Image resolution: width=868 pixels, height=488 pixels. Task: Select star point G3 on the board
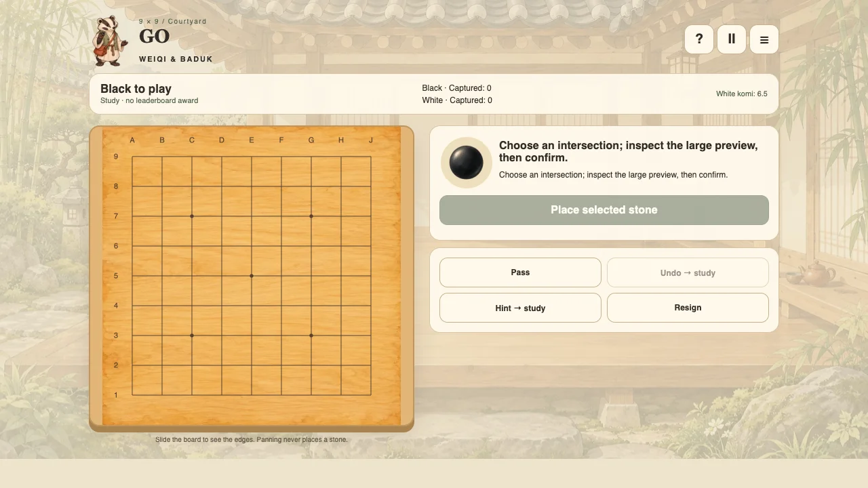(x=311, y=335)
